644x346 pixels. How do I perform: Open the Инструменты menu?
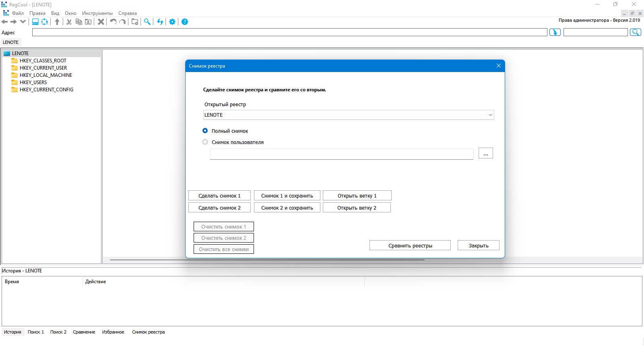click(x=97, y=13)
